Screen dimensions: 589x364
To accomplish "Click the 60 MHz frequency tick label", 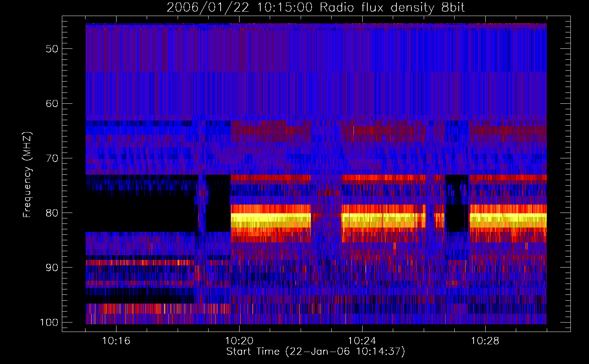I will [52, 103].
